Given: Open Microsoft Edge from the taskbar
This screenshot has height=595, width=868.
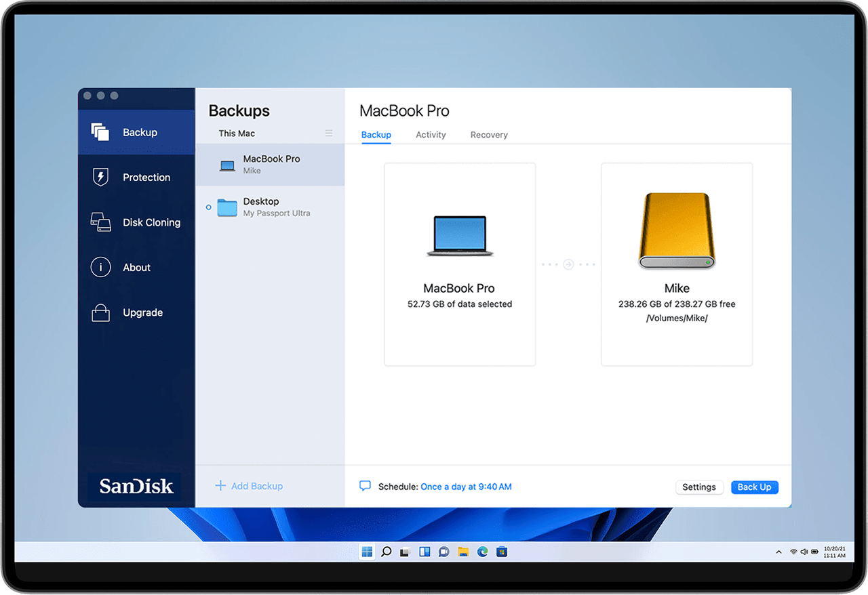Looking at the screenshot, I should pos(482,552).
